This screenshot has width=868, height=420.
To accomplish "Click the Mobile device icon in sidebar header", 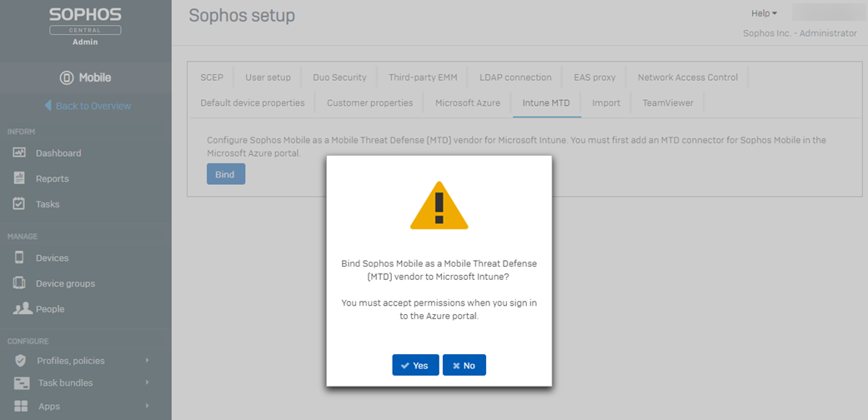I will [x=67, y=78].
